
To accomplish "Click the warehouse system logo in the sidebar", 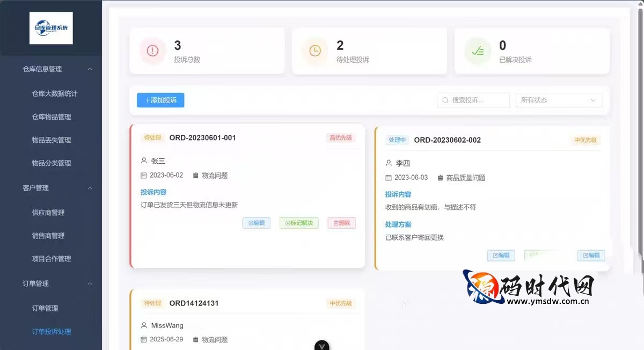I will click(51, 28).
